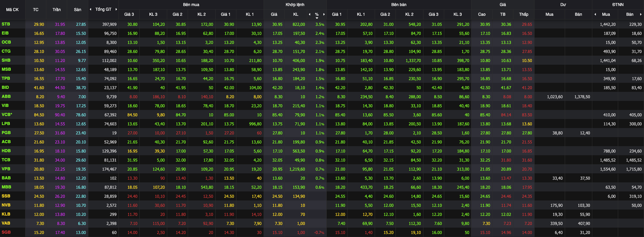This screenshot has width=644, height=237.
Task: Click the TB average price header
Action: [503, 14]
